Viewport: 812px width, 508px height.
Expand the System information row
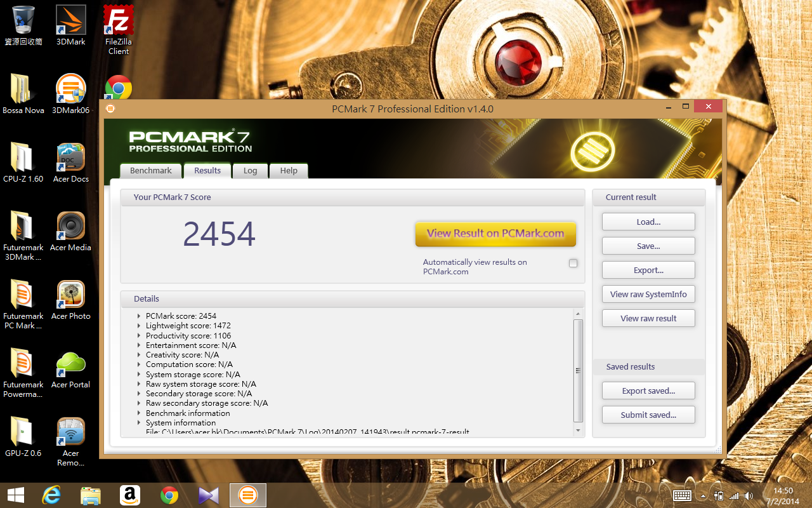[139, 423]
